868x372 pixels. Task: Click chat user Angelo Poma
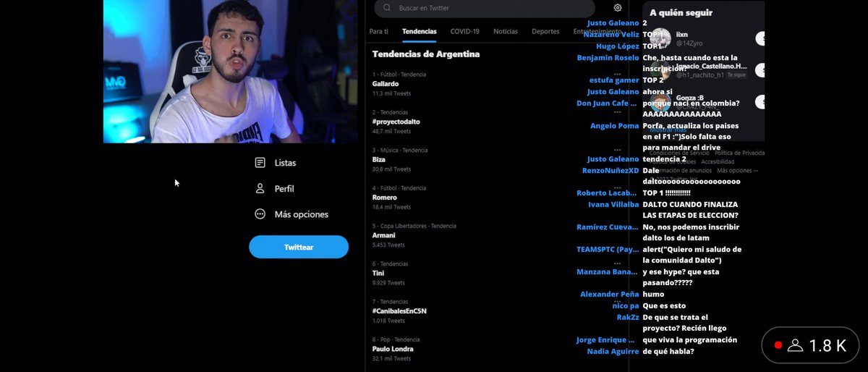[x=615, y=126]
